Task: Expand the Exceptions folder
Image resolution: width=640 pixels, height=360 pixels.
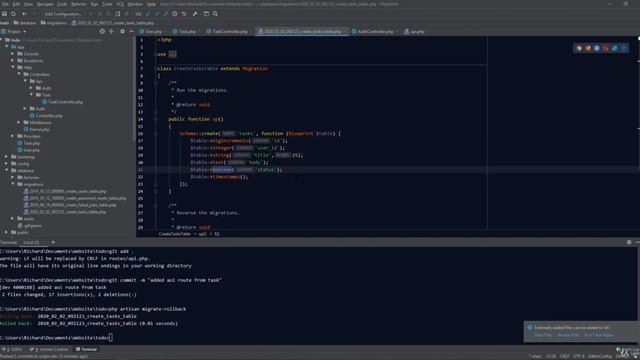Action: 13,60
